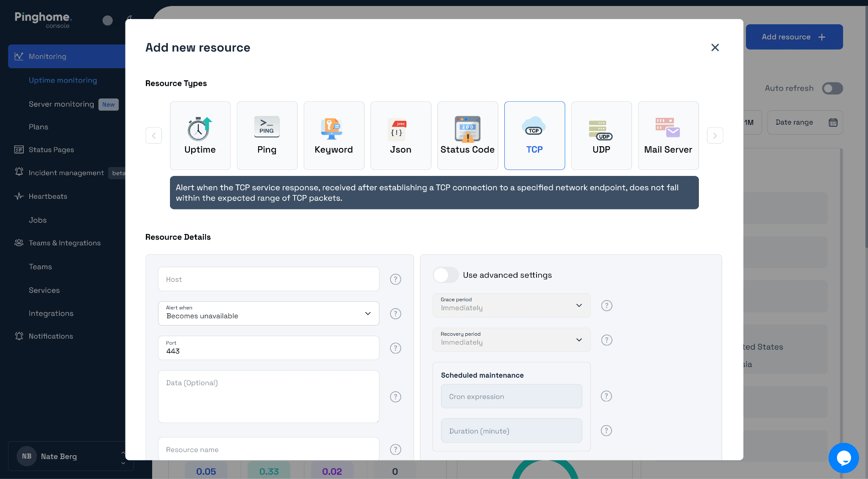Click the Notifications bell icon
This screenshot has width=868, height=479.
point(19,336)
